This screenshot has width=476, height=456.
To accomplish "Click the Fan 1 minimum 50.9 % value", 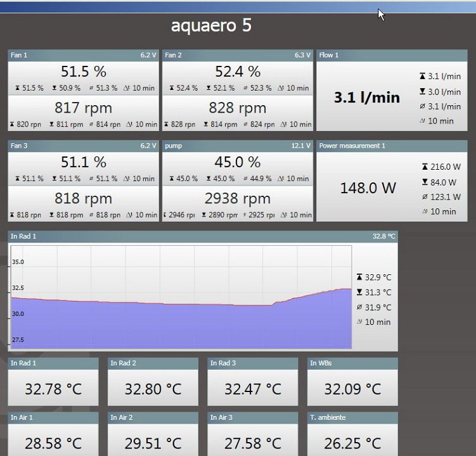I will click(70, 88).
